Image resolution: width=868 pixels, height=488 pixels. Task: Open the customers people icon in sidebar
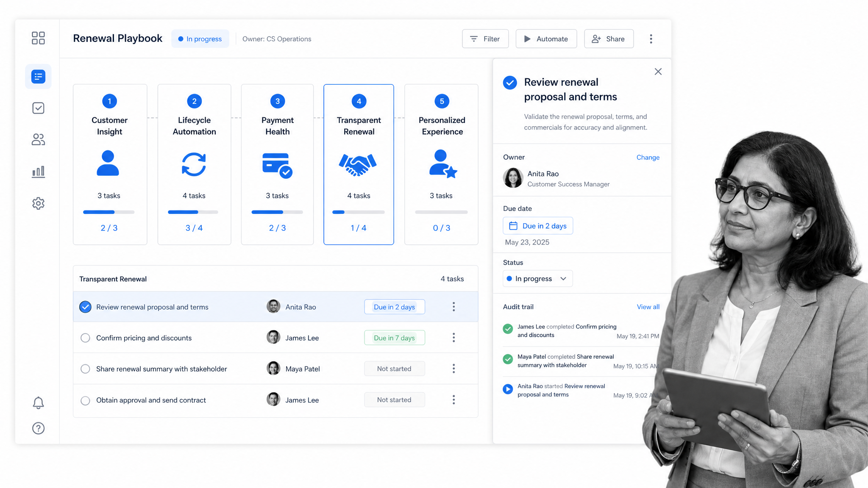[x=38, y=139]
